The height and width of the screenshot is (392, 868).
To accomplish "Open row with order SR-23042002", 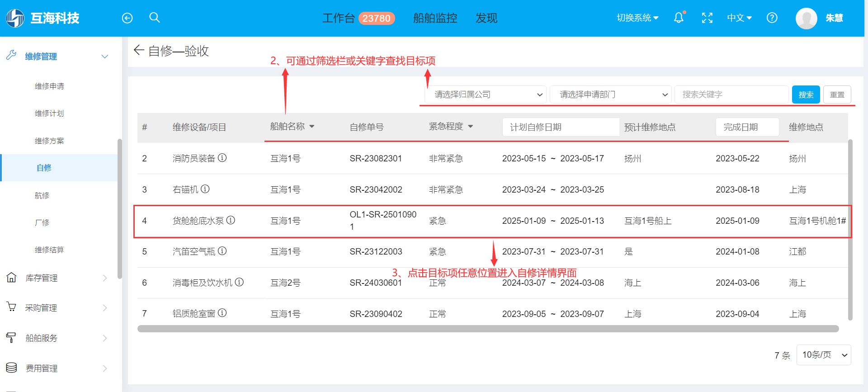I will point(492,189).
